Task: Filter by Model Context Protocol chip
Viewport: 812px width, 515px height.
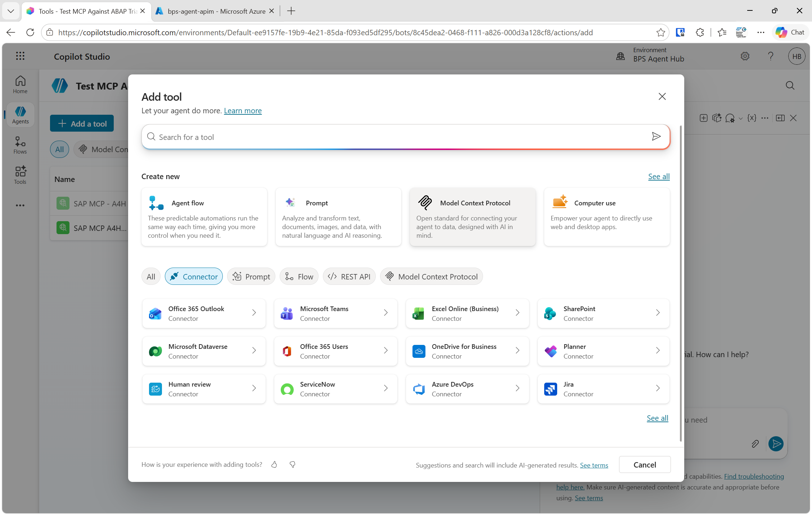Action: [x=432, y=277]
